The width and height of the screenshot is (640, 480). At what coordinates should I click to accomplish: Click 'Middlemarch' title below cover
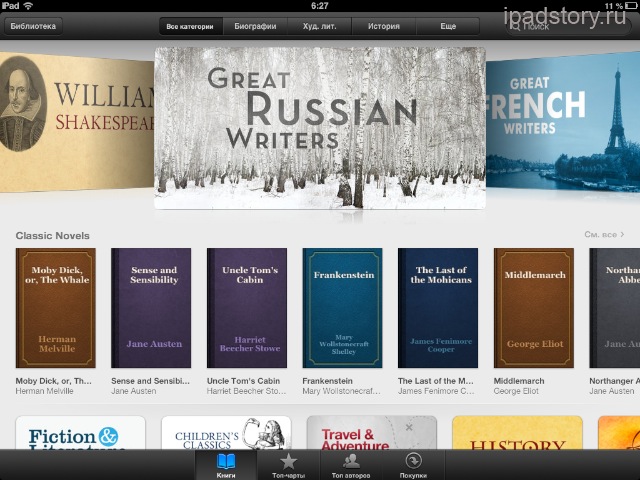click(x=519, y=381)
